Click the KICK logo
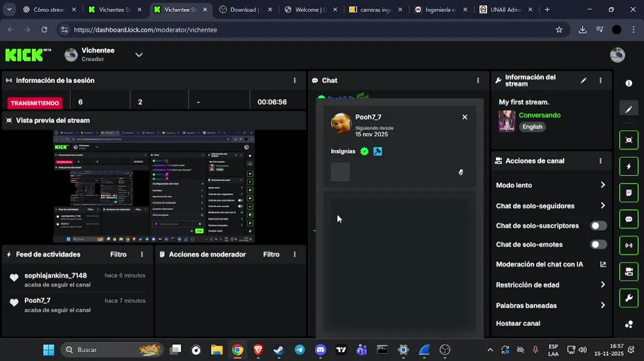This screenshot has height=361, width=644. coord(28,54)
